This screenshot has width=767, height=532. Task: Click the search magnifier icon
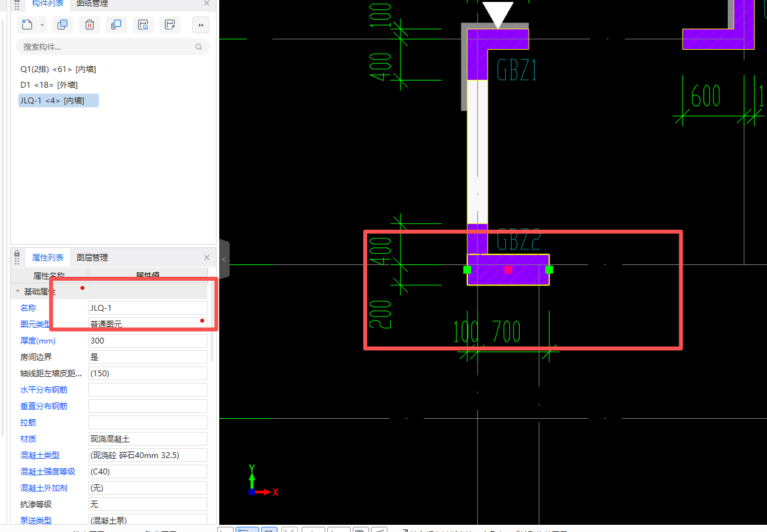[x=198, y=47]
